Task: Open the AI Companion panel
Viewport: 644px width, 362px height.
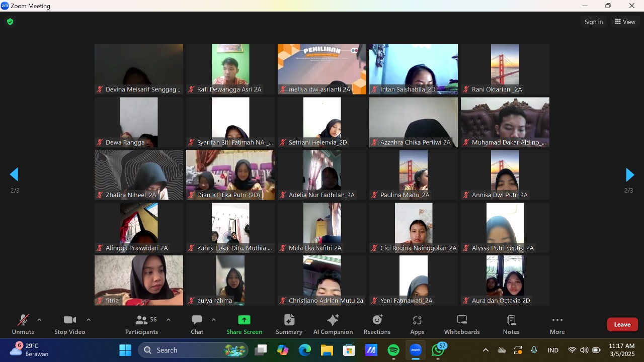Action: pyautogui.click(x=333, y=324)
